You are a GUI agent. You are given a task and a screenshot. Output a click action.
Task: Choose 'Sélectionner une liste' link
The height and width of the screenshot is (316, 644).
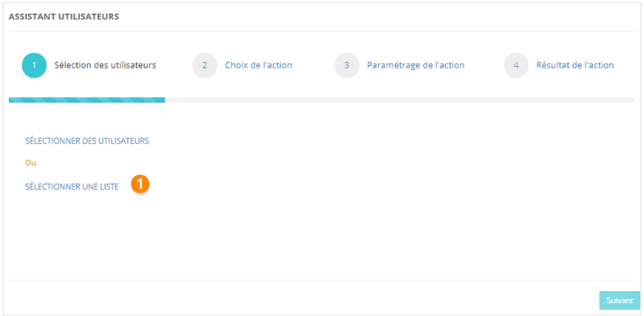pos(72,186)
